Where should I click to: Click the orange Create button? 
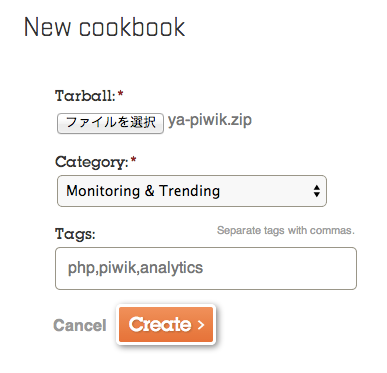pyautogui.click(x=166, y=325)
